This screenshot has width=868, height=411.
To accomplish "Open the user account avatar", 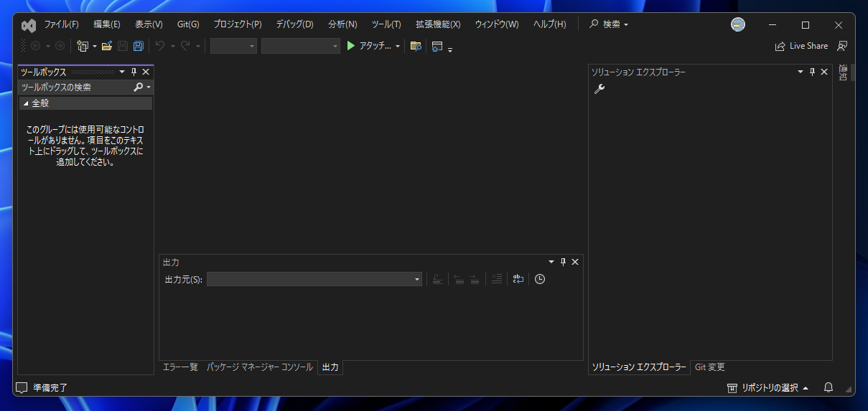I will pyautogui.click(x=738, y=24).
